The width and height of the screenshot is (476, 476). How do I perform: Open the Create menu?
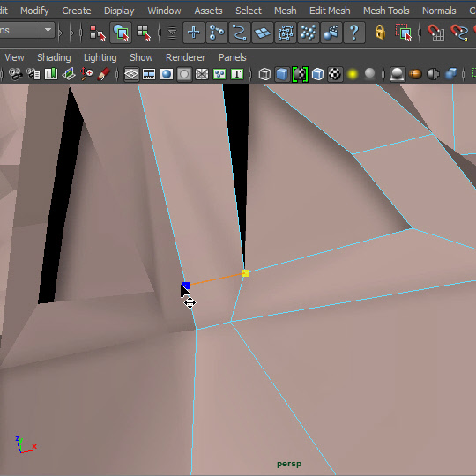[x=77, y=11]
